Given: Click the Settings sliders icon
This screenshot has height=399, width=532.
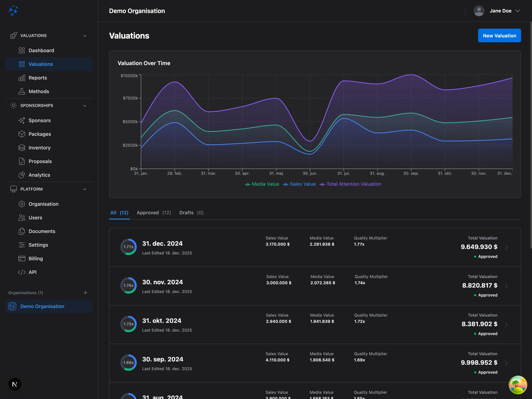Looking at the screenshot, I should [22, 245].
